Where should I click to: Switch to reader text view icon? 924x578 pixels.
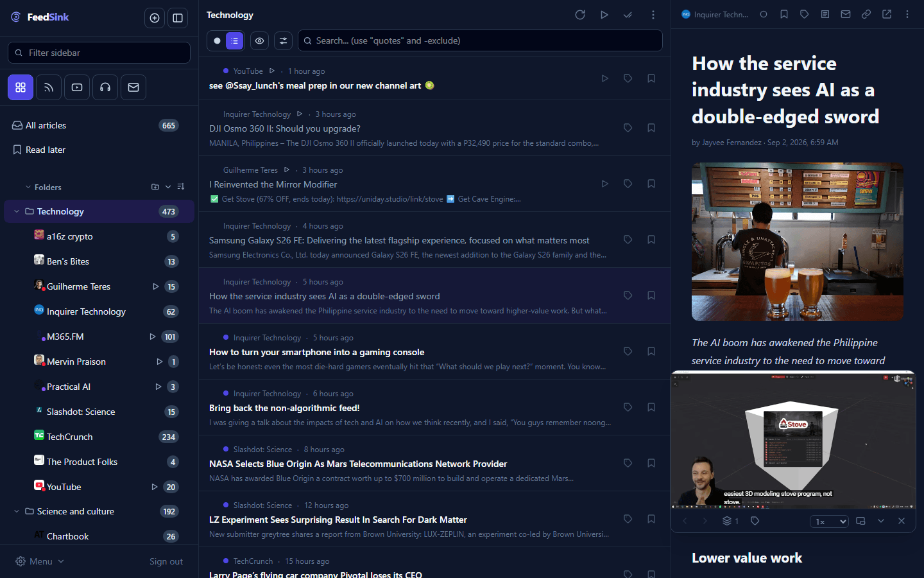pyautogui.click(x=825, y=14)
